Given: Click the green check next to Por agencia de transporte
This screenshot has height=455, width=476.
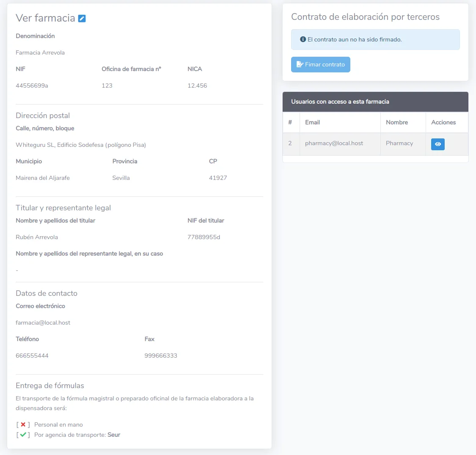Looking at the screenshot, I should (x=23, y=435).
